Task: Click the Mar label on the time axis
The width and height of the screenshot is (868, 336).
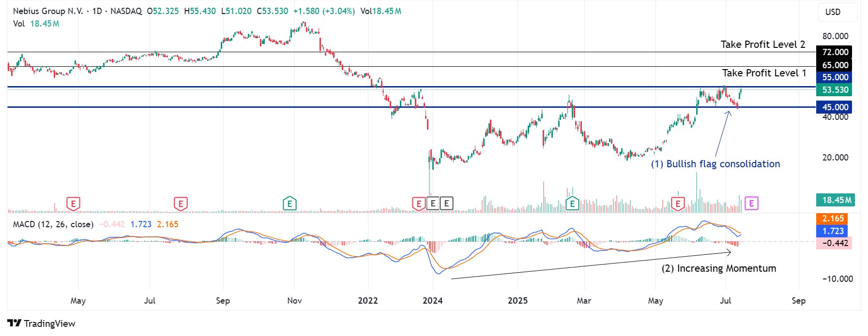Action: pyautogui.click(x=584, y=301)
